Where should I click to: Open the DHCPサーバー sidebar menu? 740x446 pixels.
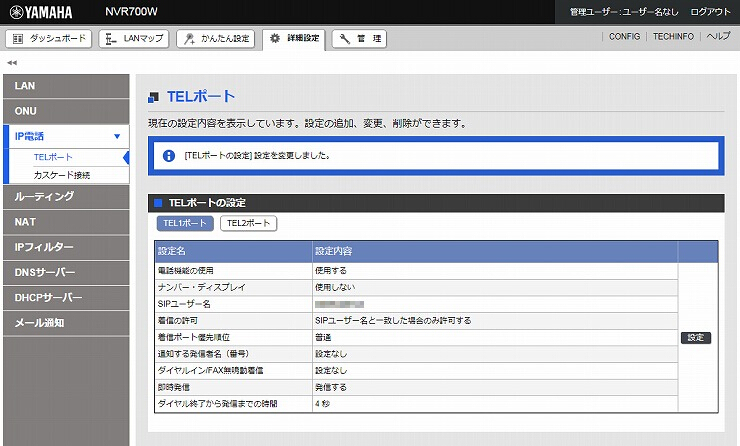click(x=66, y=298)
